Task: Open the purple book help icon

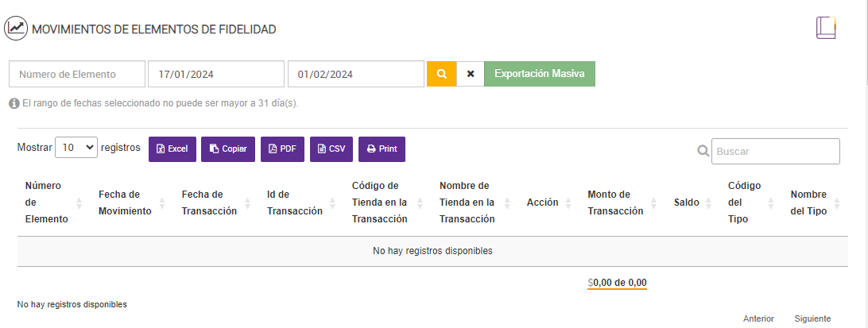Action: tap(825, 28)
